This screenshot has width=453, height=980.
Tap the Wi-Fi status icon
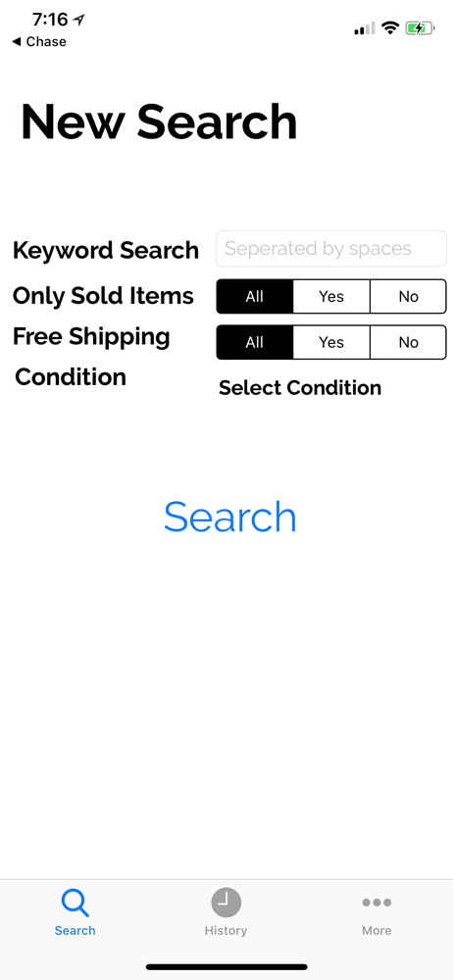(391, 27)
